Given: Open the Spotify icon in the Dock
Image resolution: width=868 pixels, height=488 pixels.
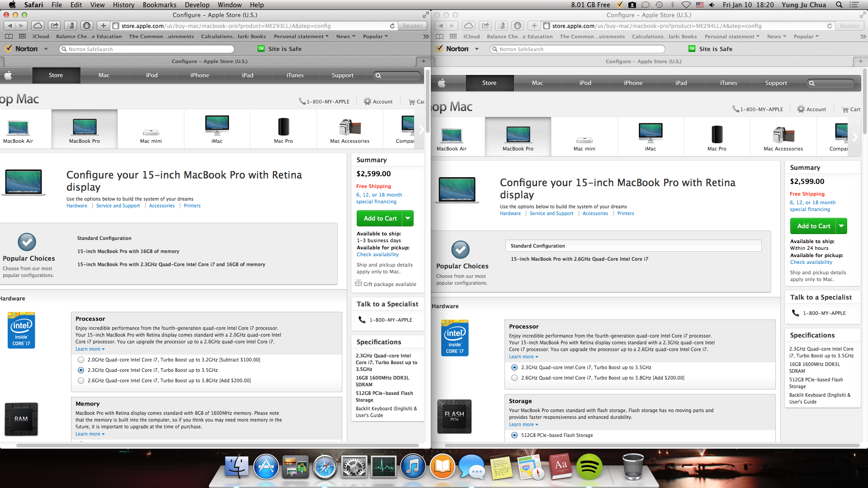Looking at the screenshot, I should (x=590, y=467).
